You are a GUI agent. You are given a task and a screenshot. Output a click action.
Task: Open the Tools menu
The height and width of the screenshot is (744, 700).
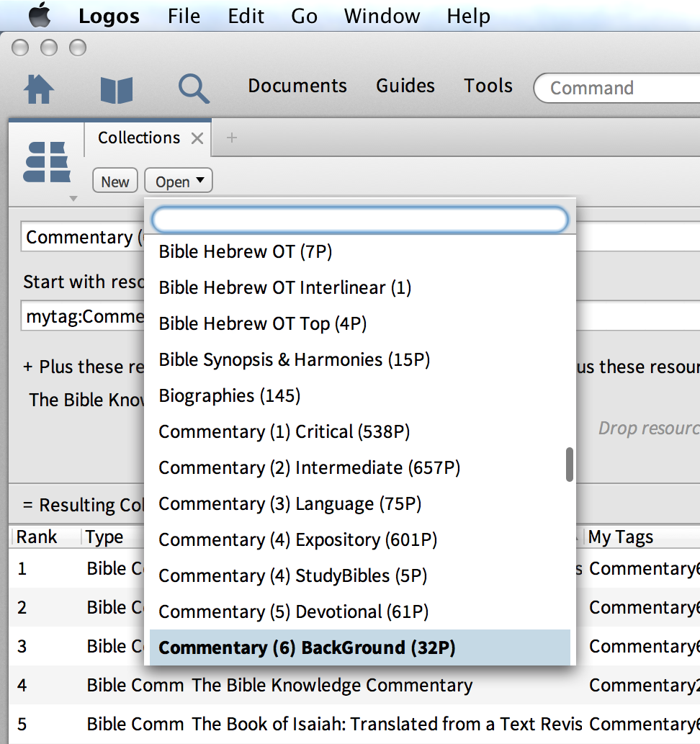(488, 86)
